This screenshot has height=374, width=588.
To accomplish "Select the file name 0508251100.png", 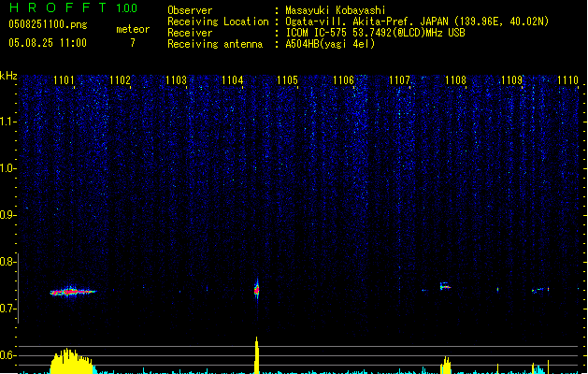I will tap(48, 25).
